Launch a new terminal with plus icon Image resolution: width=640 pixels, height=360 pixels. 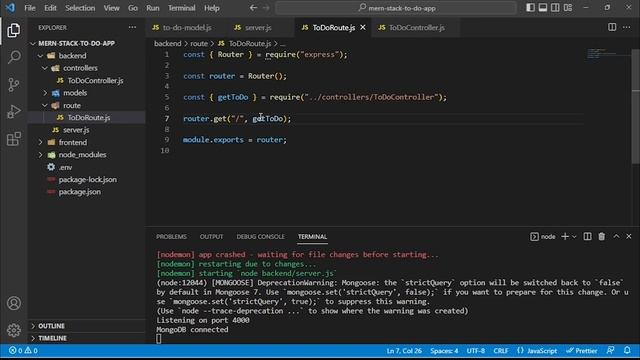565,236
